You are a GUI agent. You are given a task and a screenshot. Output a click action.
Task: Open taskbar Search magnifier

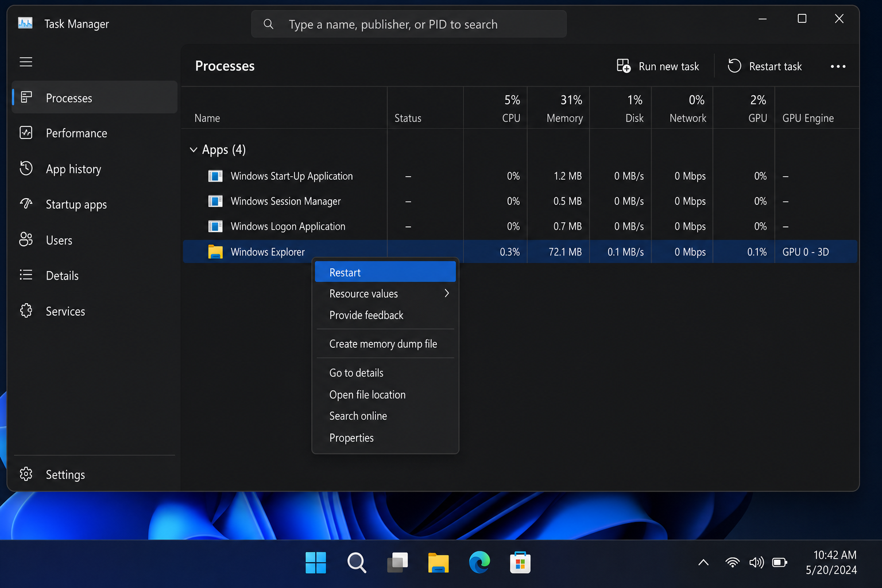click(x=357, y=563)
